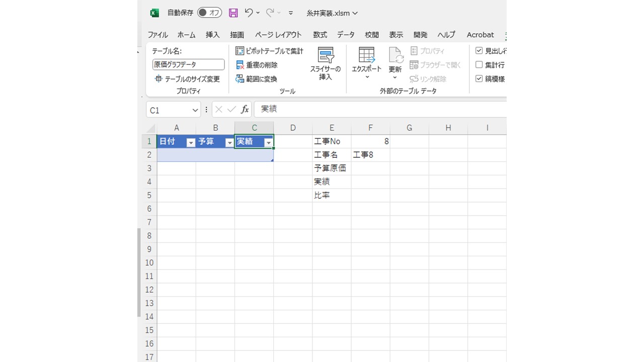Open the 実績 column filter dropdown

(x=269, y=143)
